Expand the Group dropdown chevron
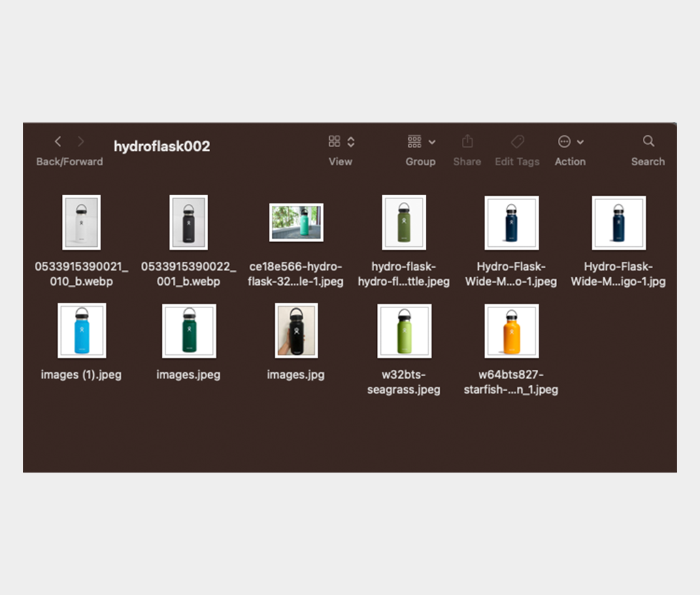The height and width of the screenshot is (595, 700). (x=432, y=142)
